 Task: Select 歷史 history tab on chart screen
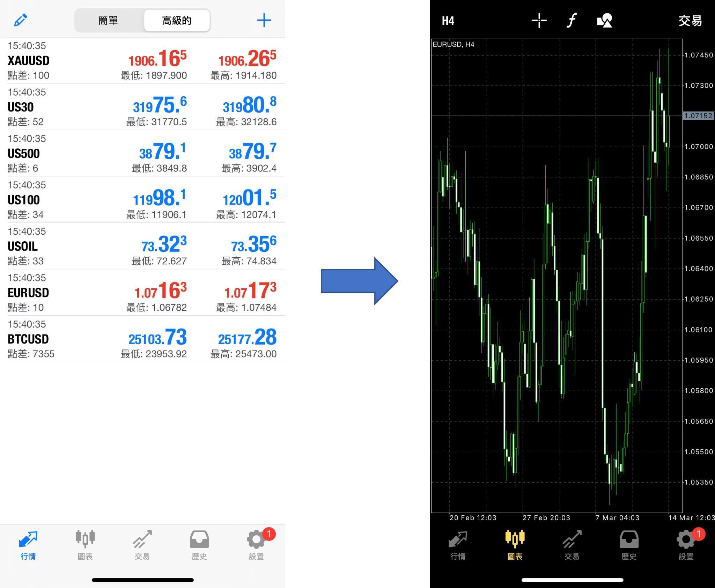pyautogui.click(x=629, y=545)
